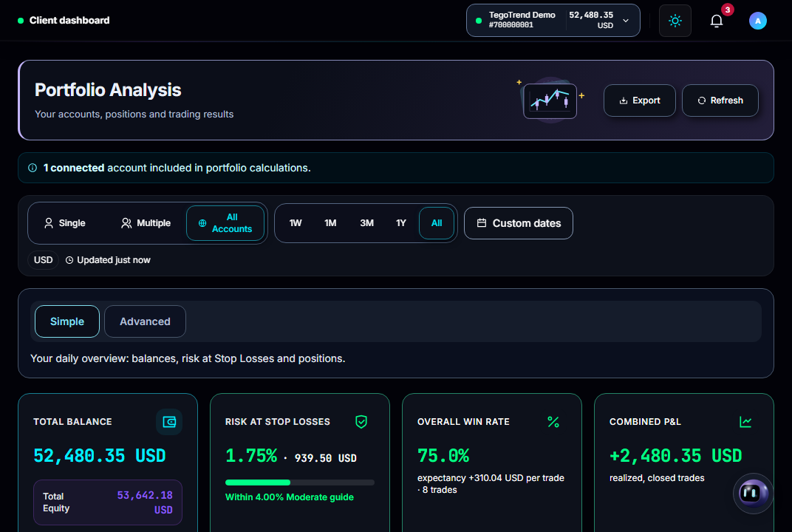Screen dimensions: 792x532
Task: Click the info icon beside connected account notice
Action: point(33,168)
